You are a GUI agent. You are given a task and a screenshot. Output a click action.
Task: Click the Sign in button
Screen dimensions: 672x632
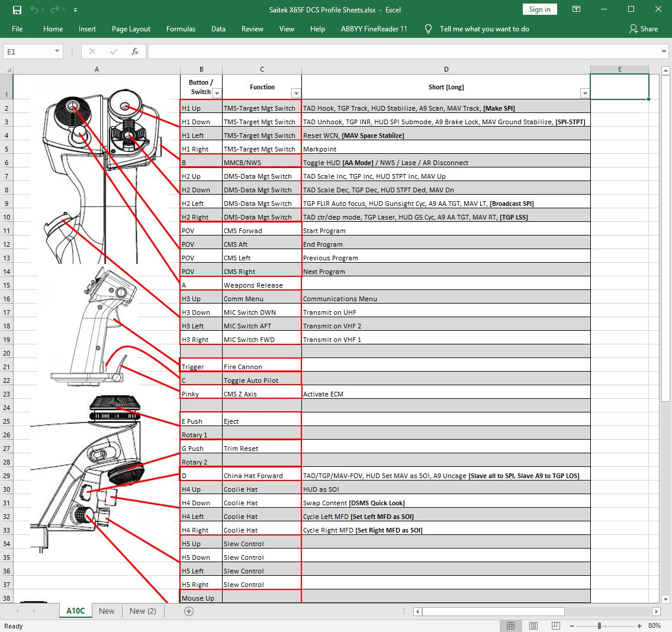539,9
